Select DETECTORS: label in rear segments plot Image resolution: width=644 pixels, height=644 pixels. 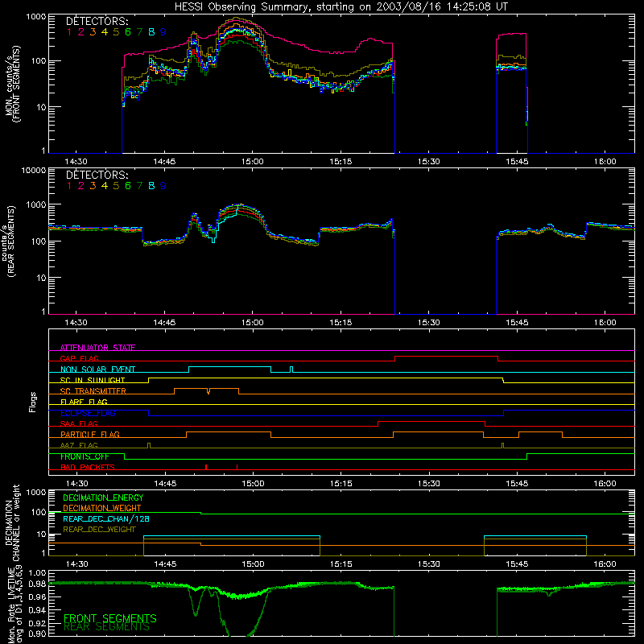coord(97,175)
